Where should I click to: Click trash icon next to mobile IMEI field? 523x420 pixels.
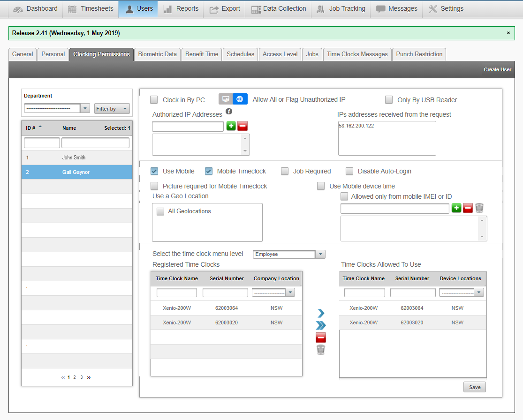point(479,208)
